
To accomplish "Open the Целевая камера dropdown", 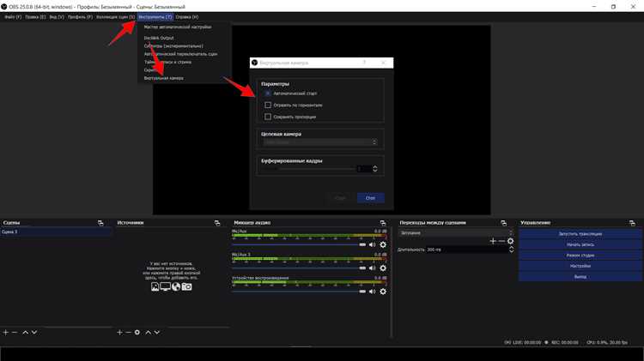I will pos(320,142).
